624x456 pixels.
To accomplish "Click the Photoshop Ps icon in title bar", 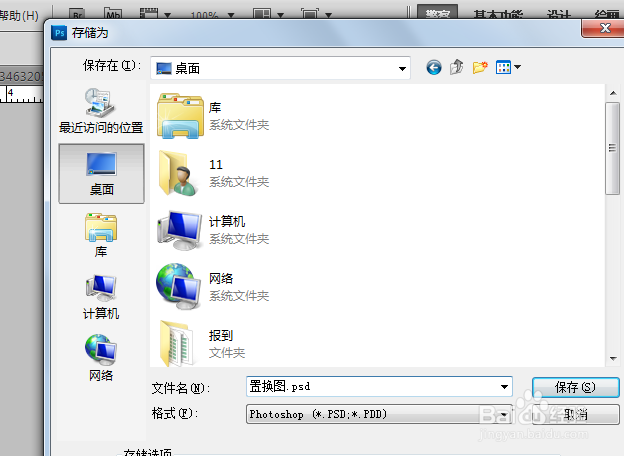I will click(60, 33).
